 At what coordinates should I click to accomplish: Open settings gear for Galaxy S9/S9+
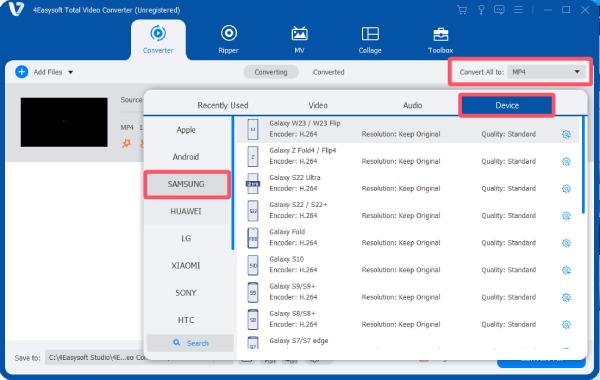click(x=566, y=297)
